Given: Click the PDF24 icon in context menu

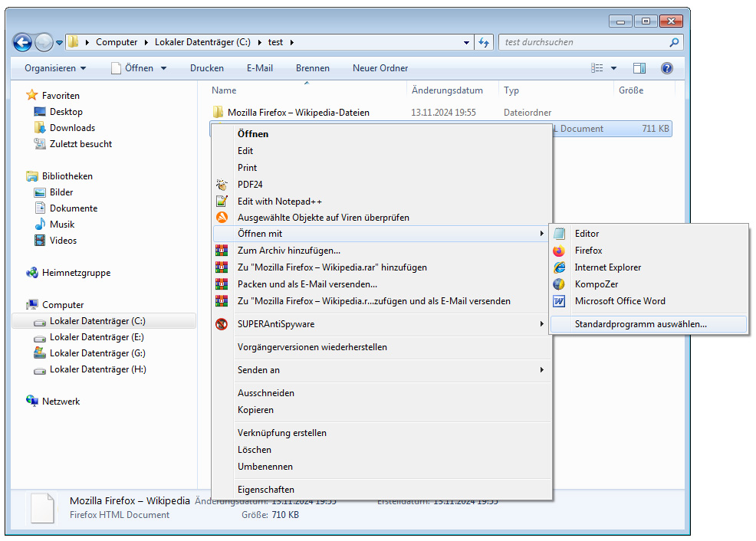Looking at the screenshot, I should click(222, 185).
